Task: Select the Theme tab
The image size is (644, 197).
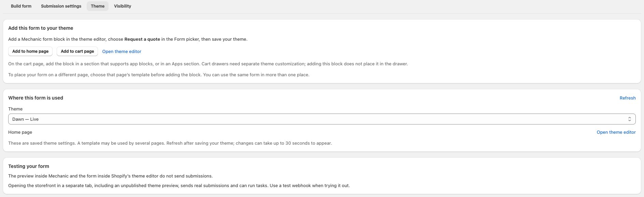Action: click(98, 6)
